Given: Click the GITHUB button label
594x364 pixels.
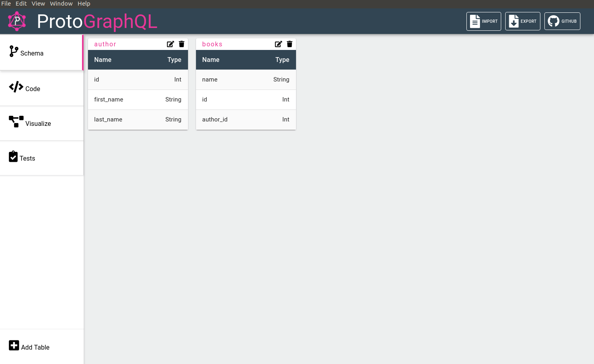Looking at the screenshot, I should tap(569, 21).
